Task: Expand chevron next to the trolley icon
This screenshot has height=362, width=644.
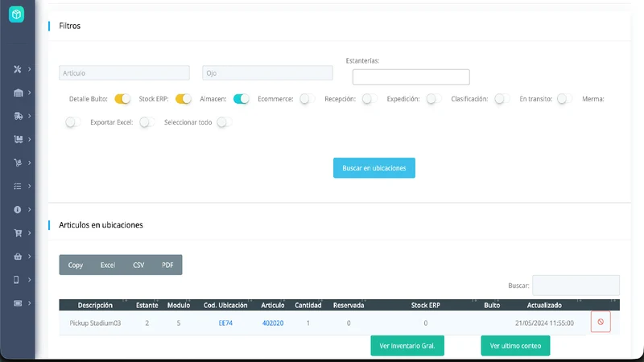Action: click(30, 163)
